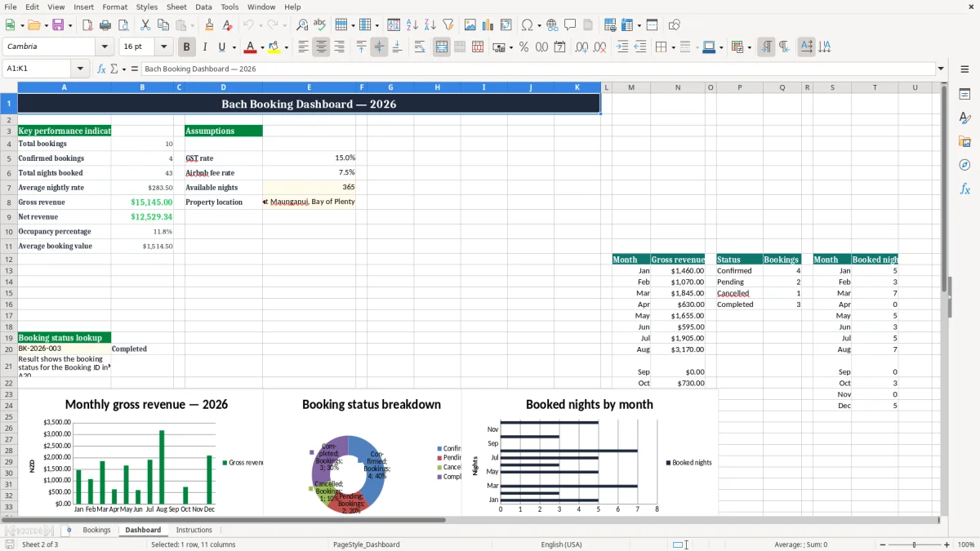Toggle Underline formatting
The height and width of the screenshot is (551, 980).
click(222, 47)
